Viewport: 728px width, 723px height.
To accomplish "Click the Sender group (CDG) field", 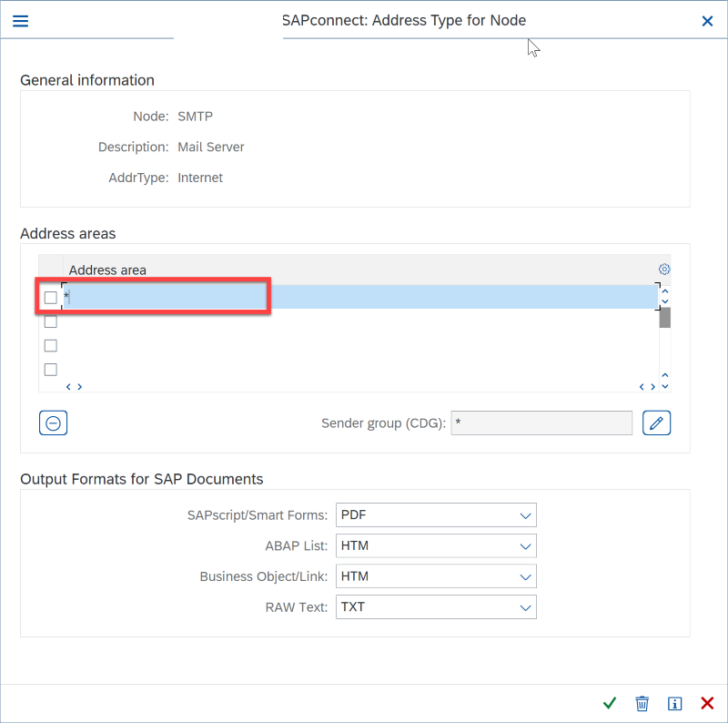I will coord(541,423).
